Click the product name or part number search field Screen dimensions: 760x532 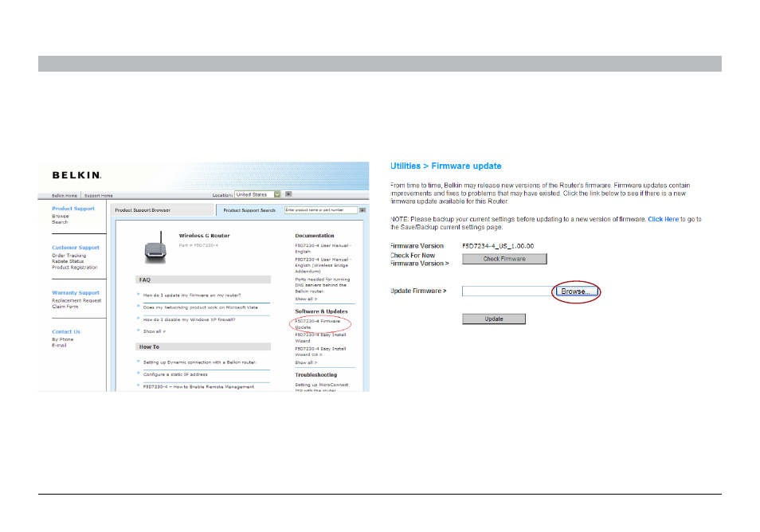[x=321, y=210]
